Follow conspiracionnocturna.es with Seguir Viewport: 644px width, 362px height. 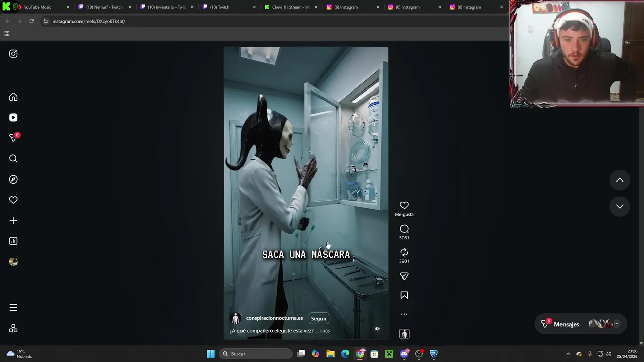coord(318,318)
